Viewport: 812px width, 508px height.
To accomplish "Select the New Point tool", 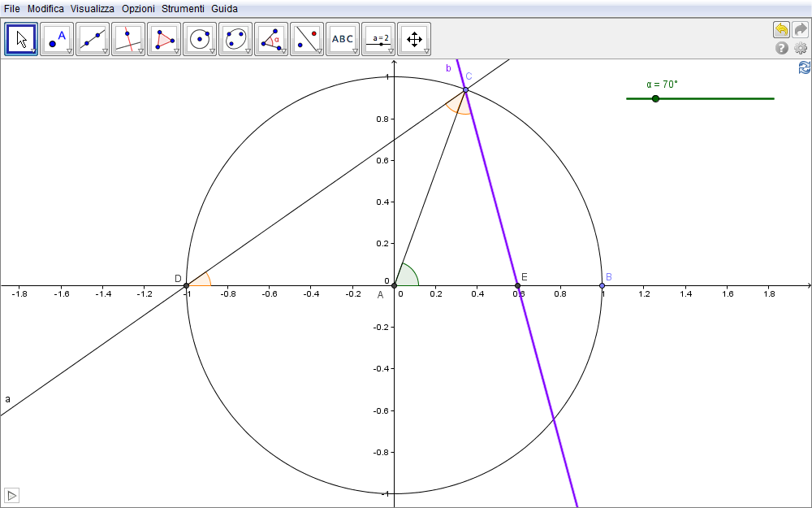I will point(57,39).
